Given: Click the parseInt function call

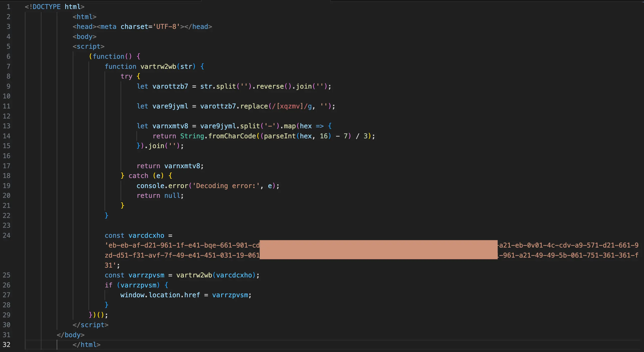Looking at the screenshot, I should coord(279,136).
